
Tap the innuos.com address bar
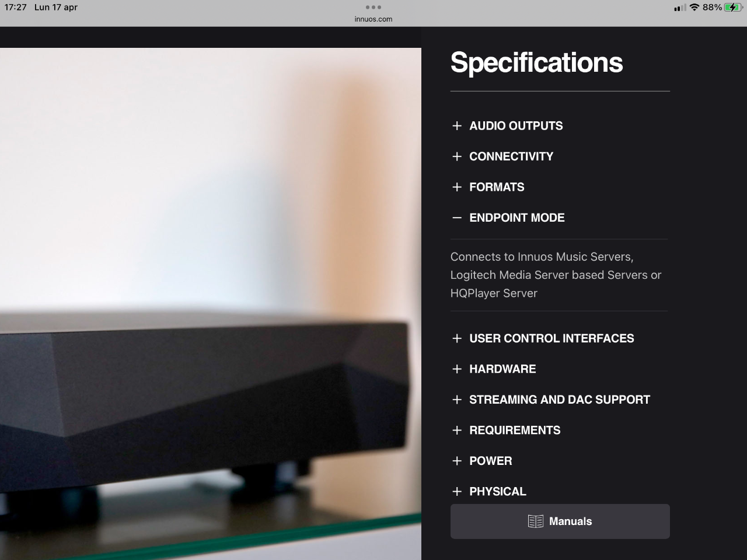pyautogui.click(x=373, y=19)
